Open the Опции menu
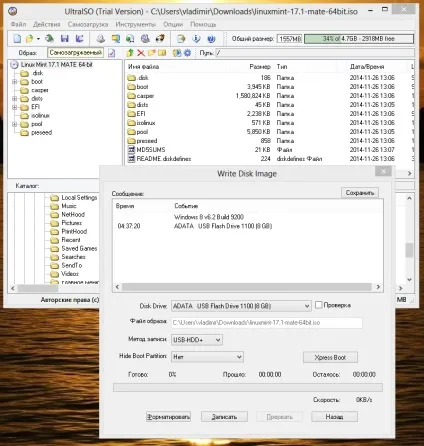This screenshot has width=424, height=446. [173, 24]
